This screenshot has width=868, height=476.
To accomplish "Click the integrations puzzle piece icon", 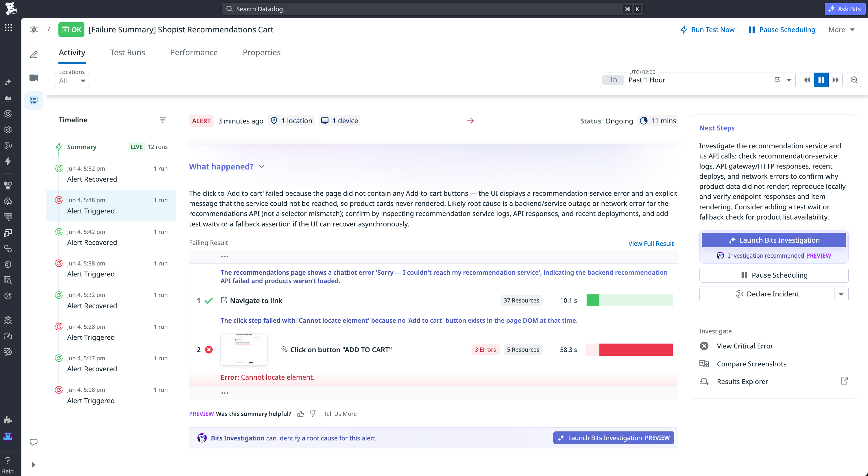I will pyautogui.click(x=8, y=420).
